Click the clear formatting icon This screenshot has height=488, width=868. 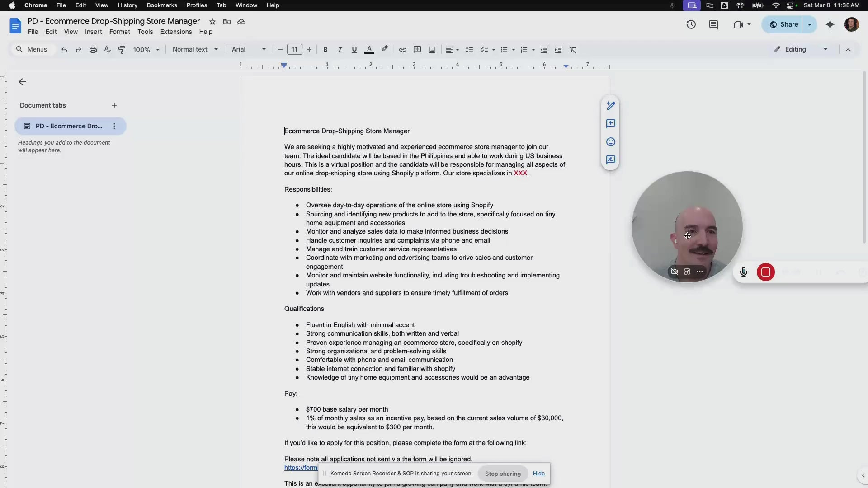tap(573, 50)
